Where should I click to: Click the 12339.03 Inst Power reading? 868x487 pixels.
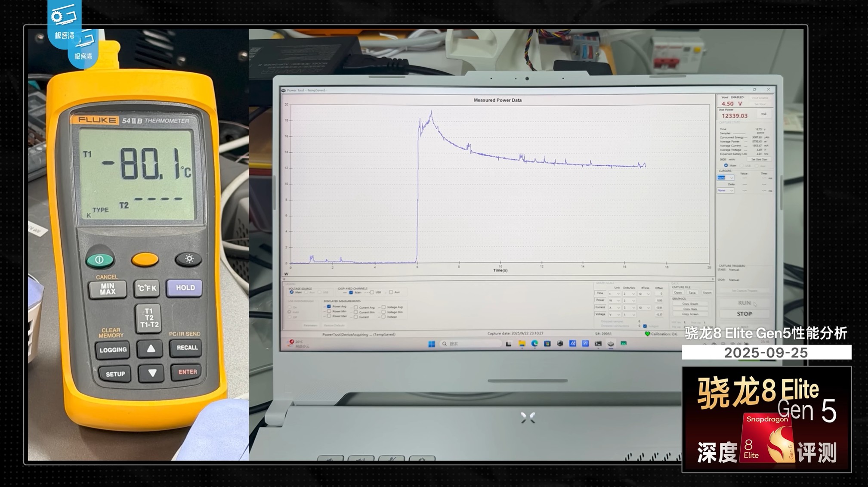pos(734,115)
